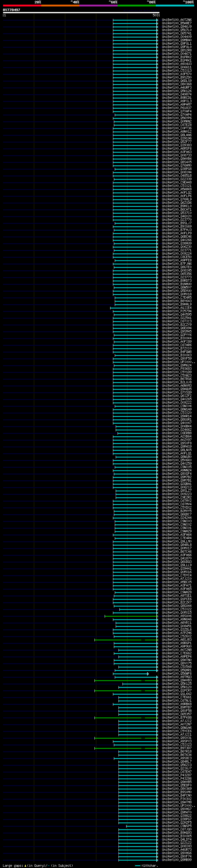The width and height of the screenshot is (197, 868).
Task: Select the query name AV770497
Action: click(x=11, y=10)
